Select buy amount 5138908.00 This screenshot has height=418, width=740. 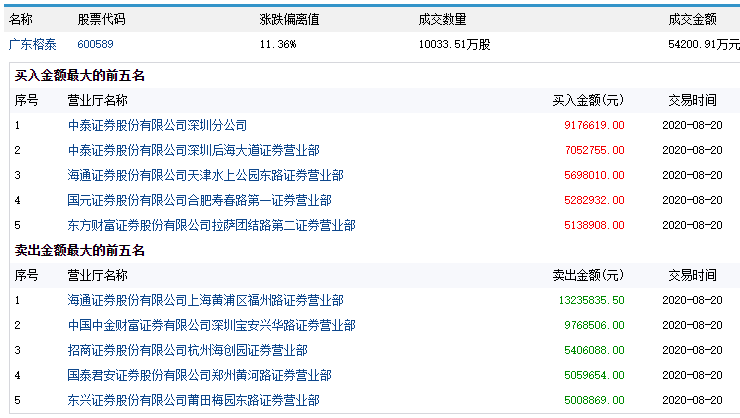[x=594, y=225]
